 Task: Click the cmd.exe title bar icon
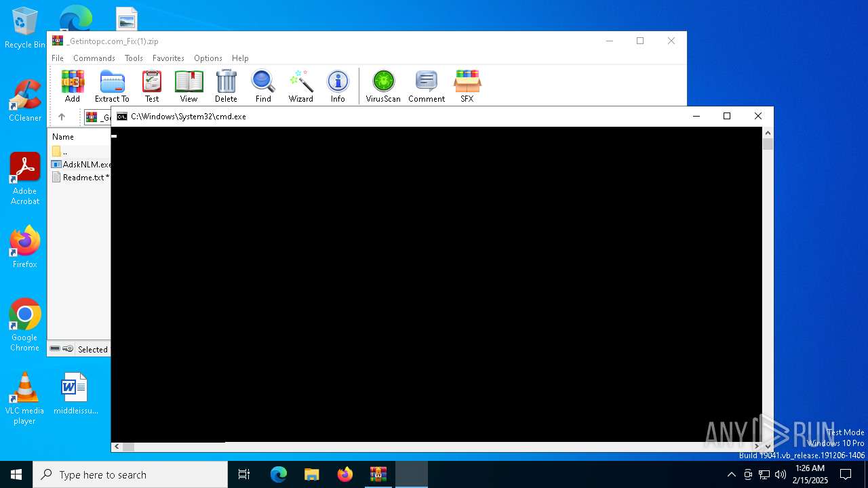[122, 117]
